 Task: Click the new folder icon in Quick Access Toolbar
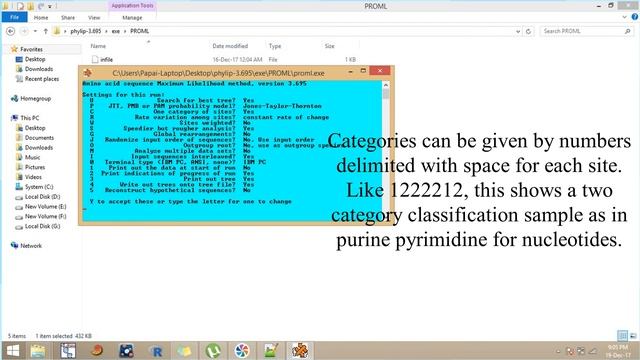point(31,6)
